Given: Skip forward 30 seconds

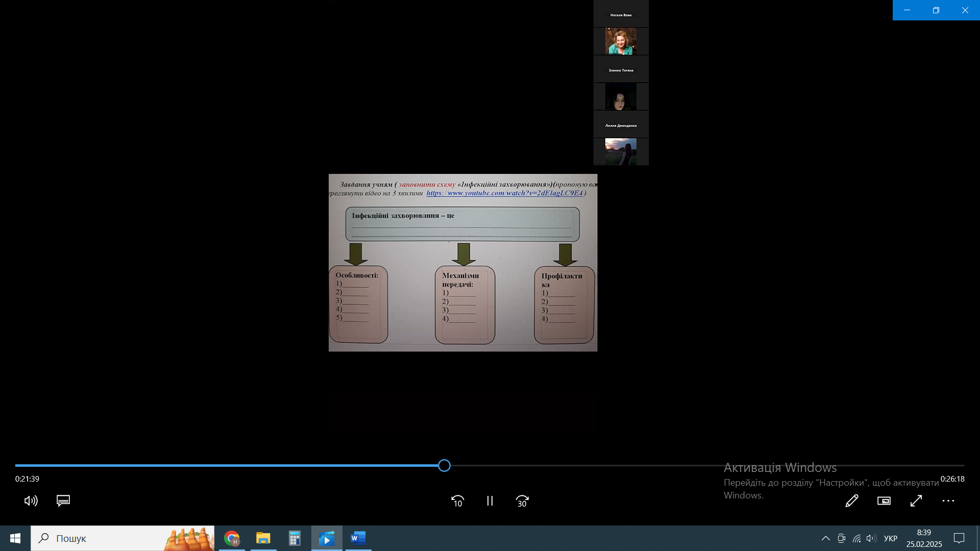Looking at the screenshot, I should (522, 501).
